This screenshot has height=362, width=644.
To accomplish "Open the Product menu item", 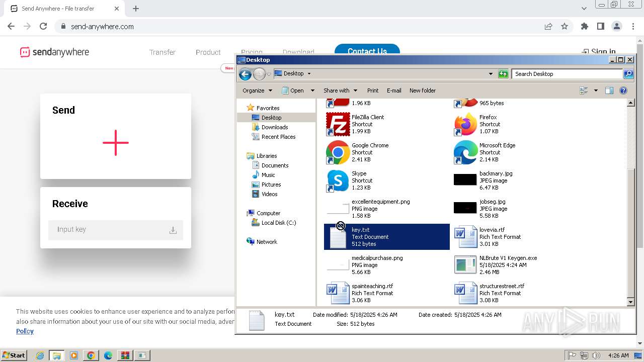I will coord(208,52).
